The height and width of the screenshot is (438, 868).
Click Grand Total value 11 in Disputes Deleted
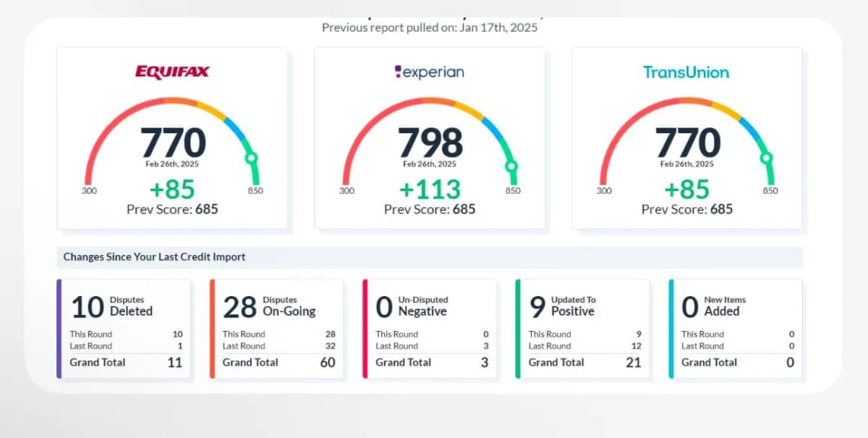coord(175,362)
